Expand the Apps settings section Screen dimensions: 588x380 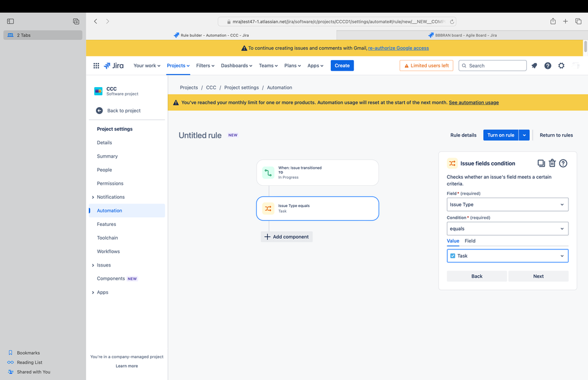click(93, 292)
